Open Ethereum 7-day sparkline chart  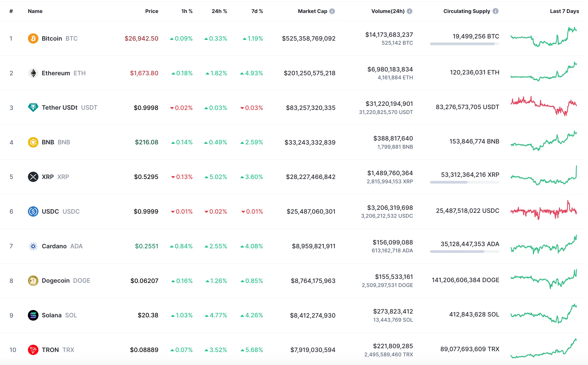(544, 72)
